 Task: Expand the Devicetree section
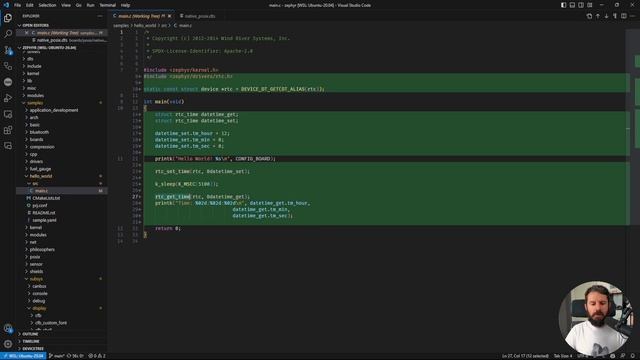33,349
